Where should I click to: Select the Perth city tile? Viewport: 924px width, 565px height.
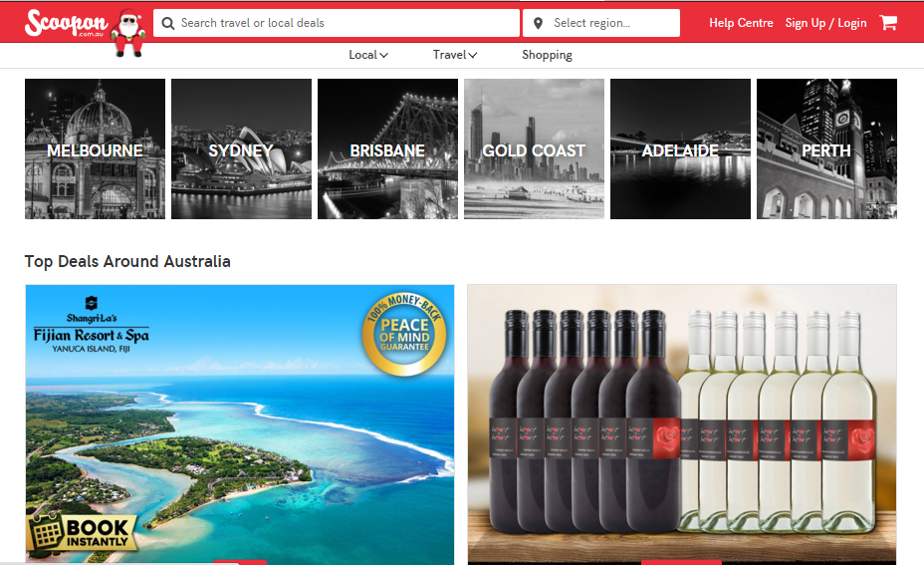pyautogui.click(x=826, y=148)
